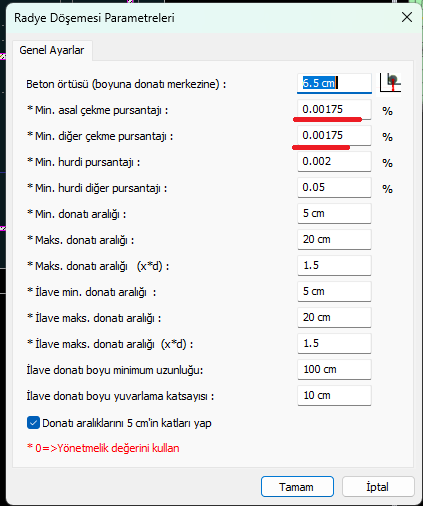The height and width of the screenshot is (506, 423).
Task: Edit the Min. donatı aralığı field
Action: tap(334, 213)
